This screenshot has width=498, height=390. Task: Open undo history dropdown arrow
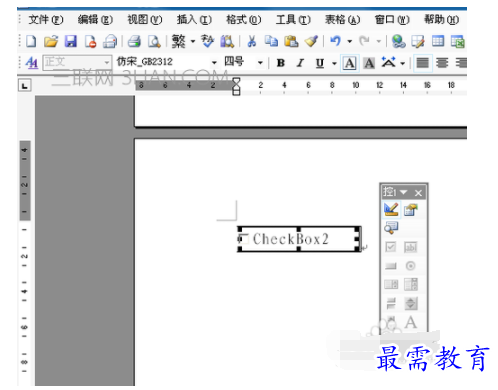(350, 41)
